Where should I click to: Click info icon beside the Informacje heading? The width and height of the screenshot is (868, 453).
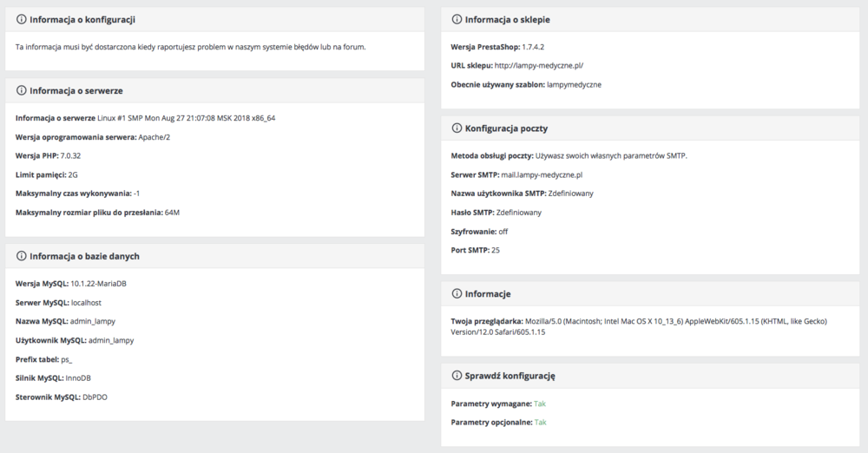pyautogui.click(x=457, y=294)
